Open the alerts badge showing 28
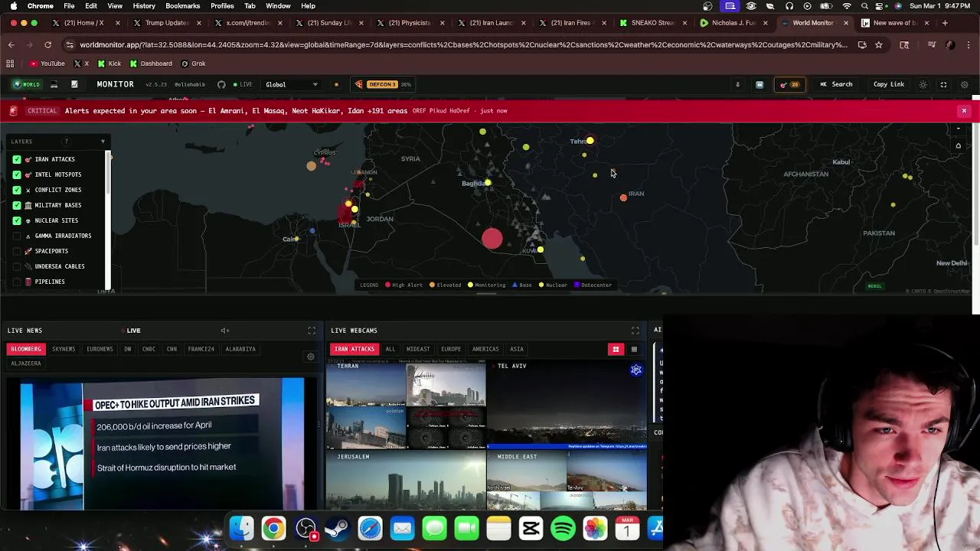980x551 pixels. pyautogui.click(x=789, y=84)
